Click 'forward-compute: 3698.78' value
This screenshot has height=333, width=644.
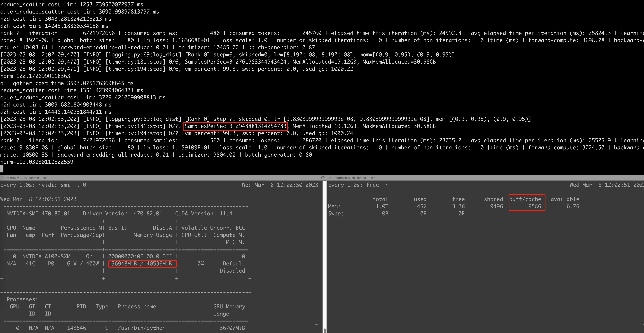point(566,41)
